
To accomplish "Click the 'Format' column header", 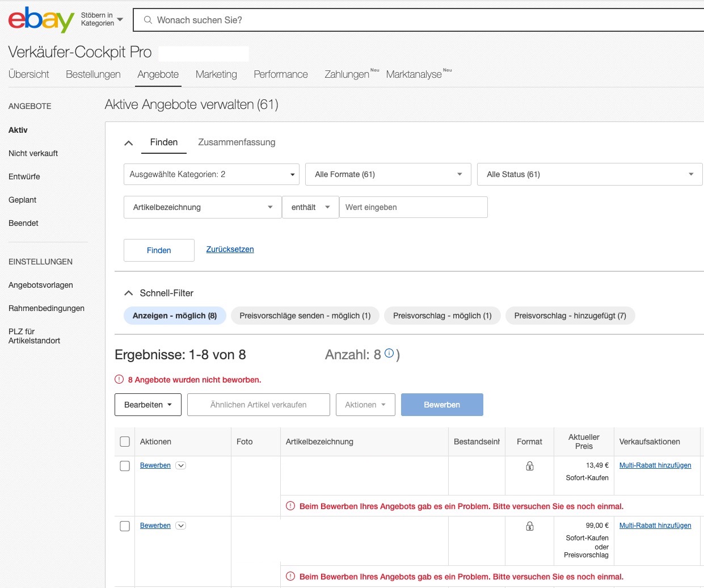I will pos(529,442).
